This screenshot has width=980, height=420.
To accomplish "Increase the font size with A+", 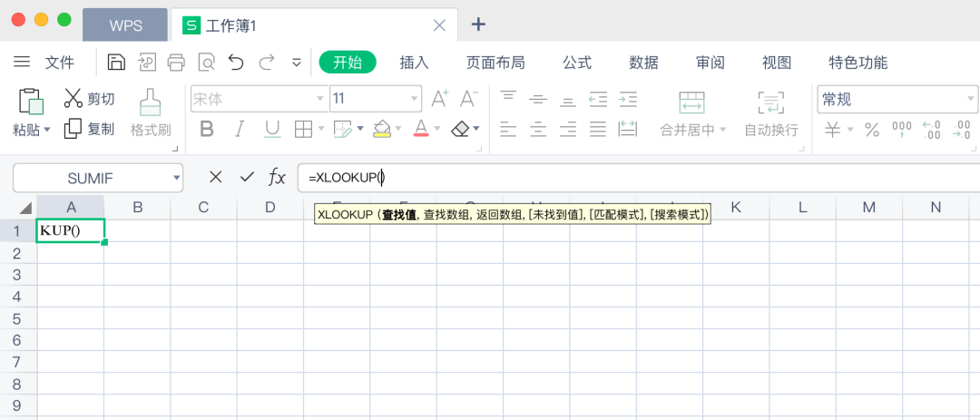I will (440, 99).
